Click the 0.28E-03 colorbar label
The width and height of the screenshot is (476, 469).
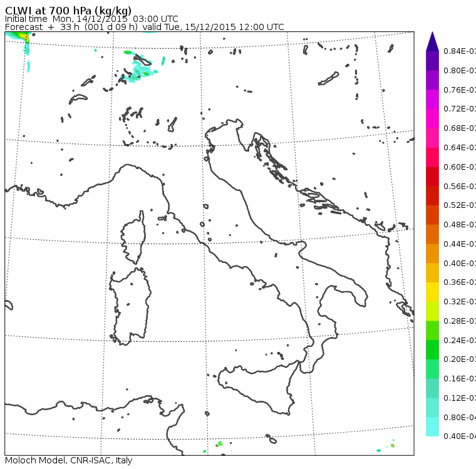[x=460, y=321]
